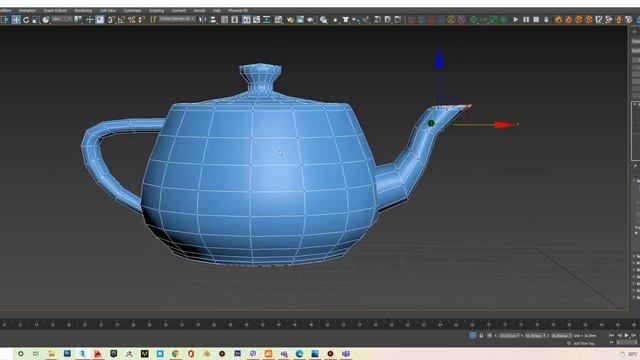Click the blue Z-axis arrow of the gizmo

439,59
